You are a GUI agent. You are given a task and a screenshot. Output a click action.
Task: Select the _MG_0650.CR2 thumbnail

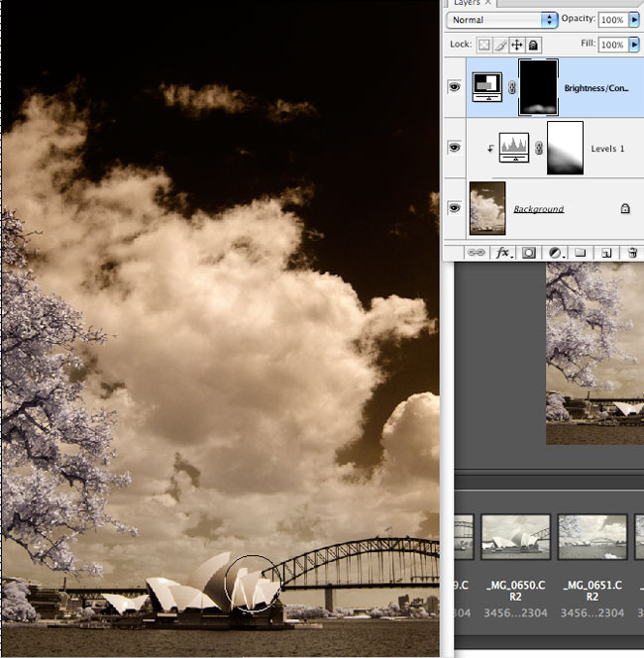coord(515,537)
